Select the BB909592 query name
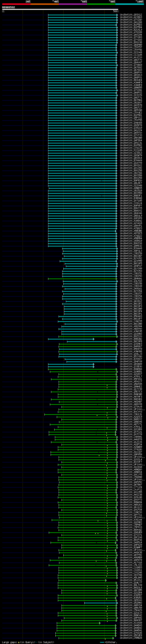Screen dimensions: 146x644 point(8,7)
